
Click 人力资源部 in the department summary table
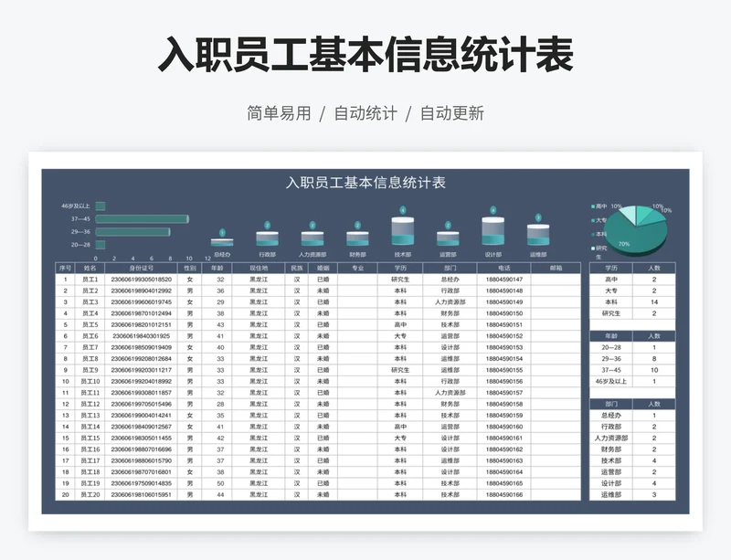pyautogui.click(x=611, y=438)
